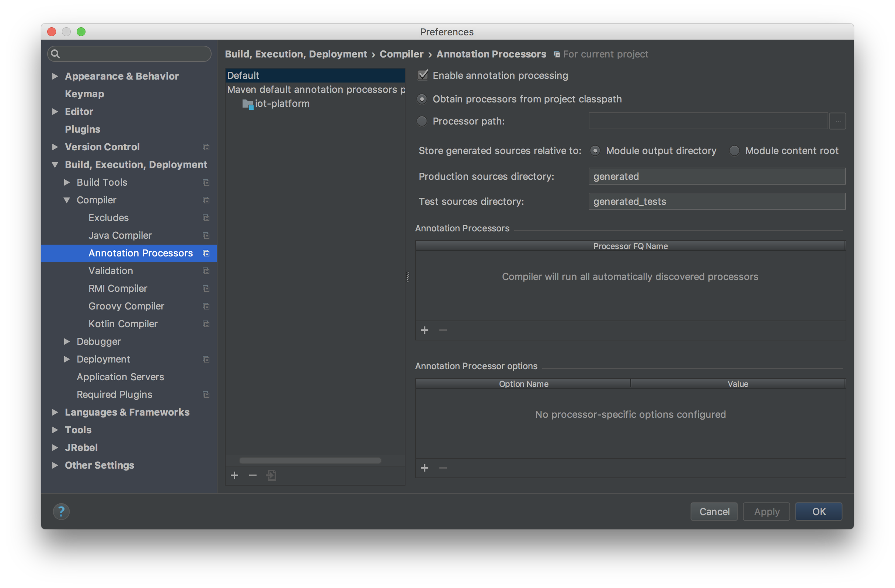Add processor FQ name with plus icon
This screenshot has height=588, width=895.
click(x=425, y=330)
